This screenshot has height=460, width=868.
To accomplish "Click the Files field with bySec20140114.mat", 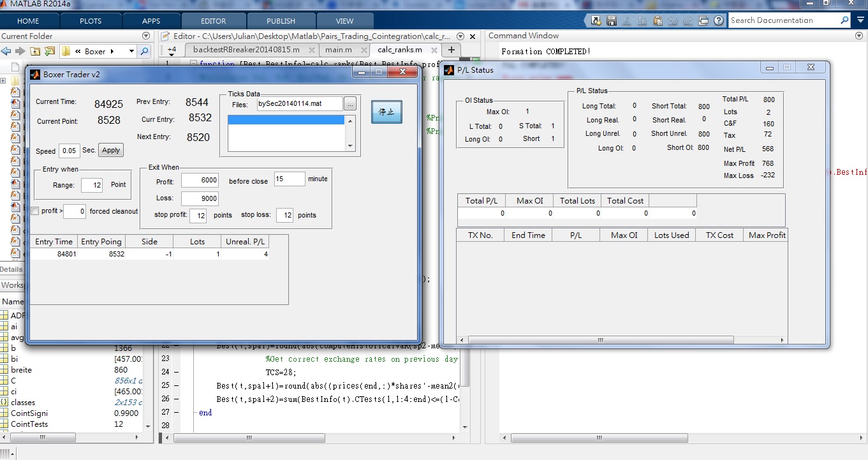I will (x=299, y=103).
